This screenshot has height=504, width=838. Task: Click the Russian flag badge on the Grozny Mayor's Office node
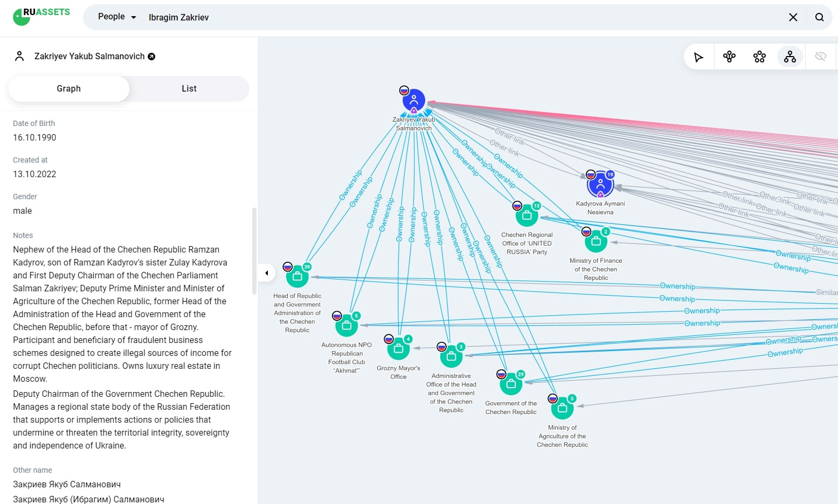(389, 339)
